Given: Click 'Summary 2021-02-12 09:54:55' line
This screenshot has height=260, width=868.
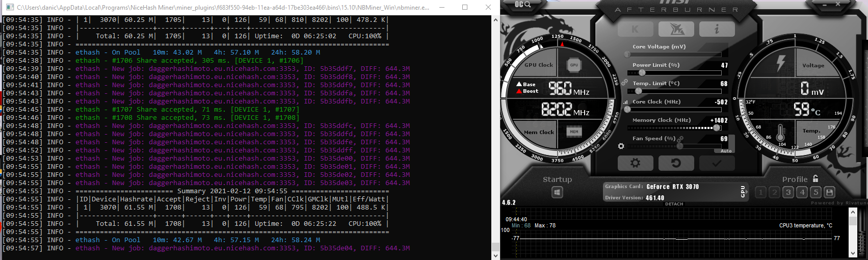Looking at the screenshot, I should (232, 191).
